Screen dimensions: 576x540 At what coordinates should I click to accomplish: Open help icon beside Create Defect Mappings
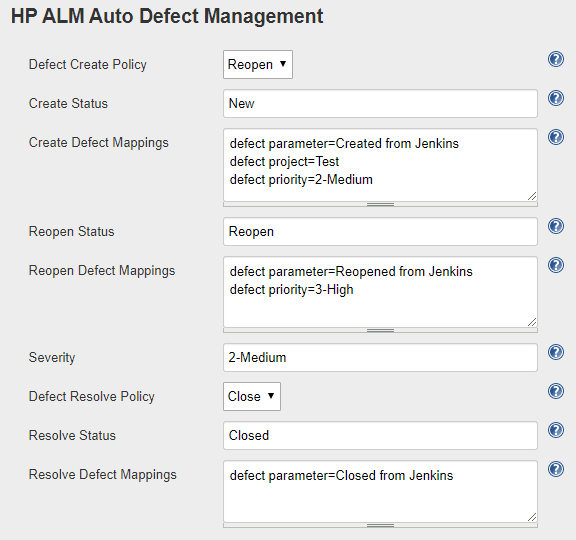point(556,137)
